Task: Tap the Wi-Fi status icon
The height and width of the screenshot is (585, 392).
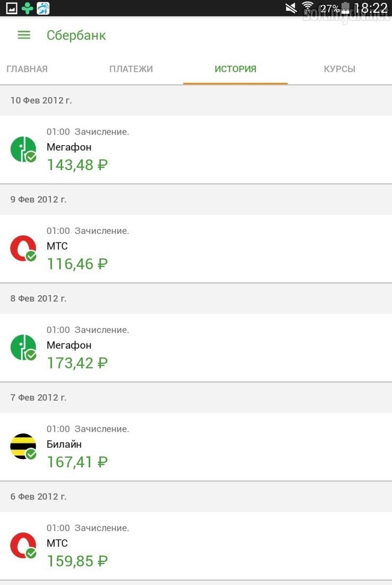Action: click(x=308, y=7)
